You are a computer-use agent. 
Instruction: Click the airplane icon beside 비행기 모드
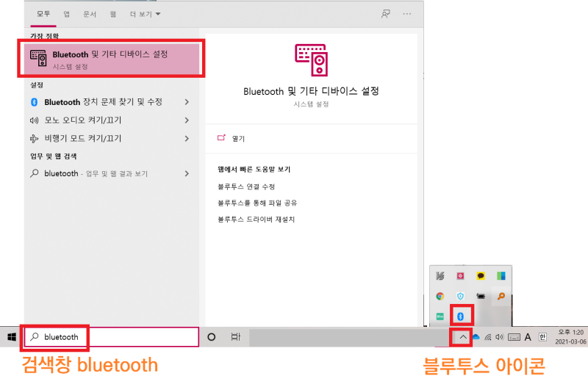[34, 139]
